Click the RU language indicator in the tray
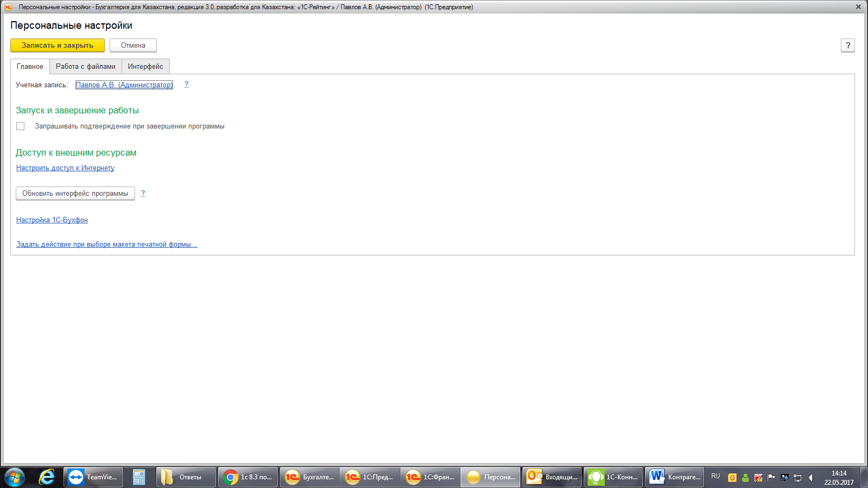Screen dimensions: 868x488 [x=716, y=476]
